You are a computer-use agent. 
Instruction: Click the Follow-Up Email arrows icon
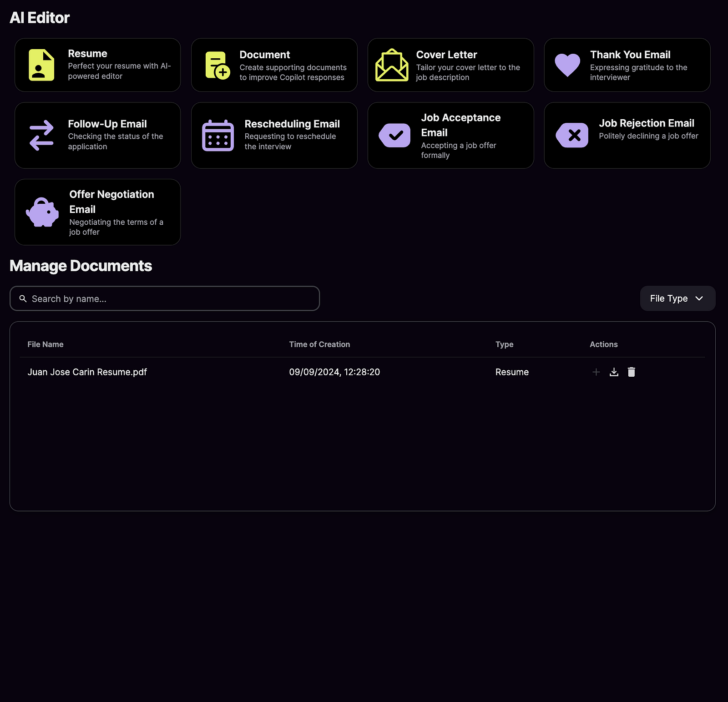click(x=41, y=135)
